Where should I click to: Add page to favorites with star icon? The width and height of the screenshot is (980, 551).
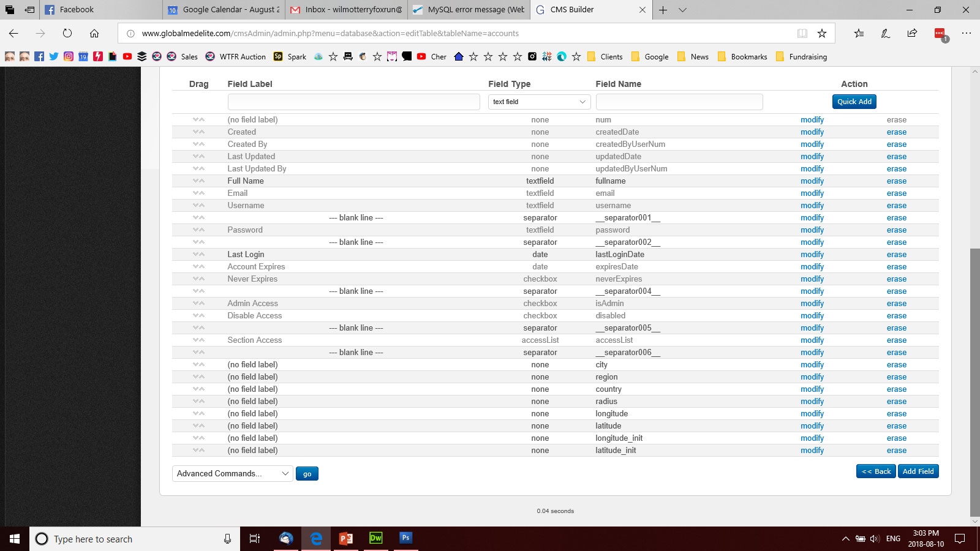tap(822, 34)
